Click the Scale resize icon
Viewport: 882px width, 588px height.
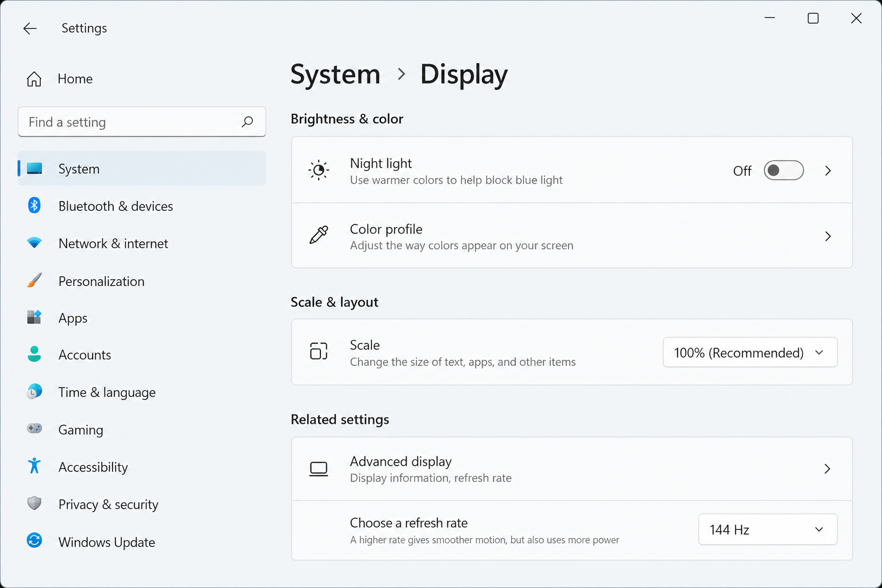(x=319, y=351)
